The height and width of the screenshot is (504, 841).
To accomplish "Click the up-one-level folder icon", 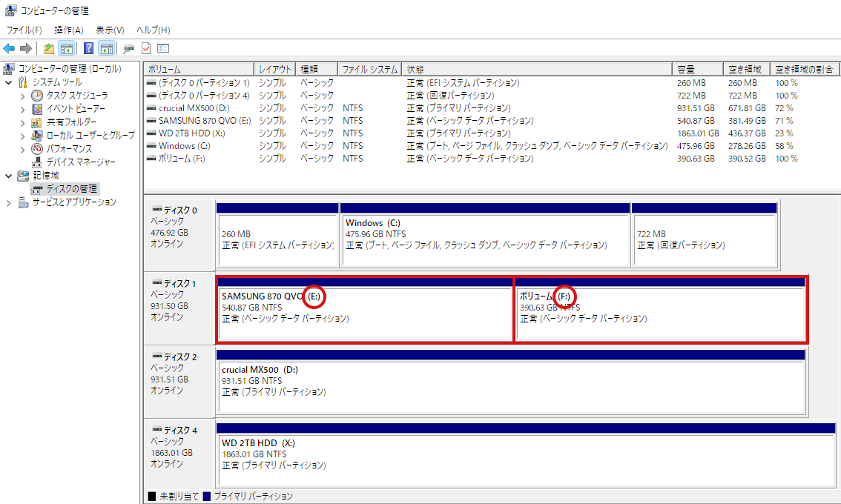I will (x=49, y=49).
